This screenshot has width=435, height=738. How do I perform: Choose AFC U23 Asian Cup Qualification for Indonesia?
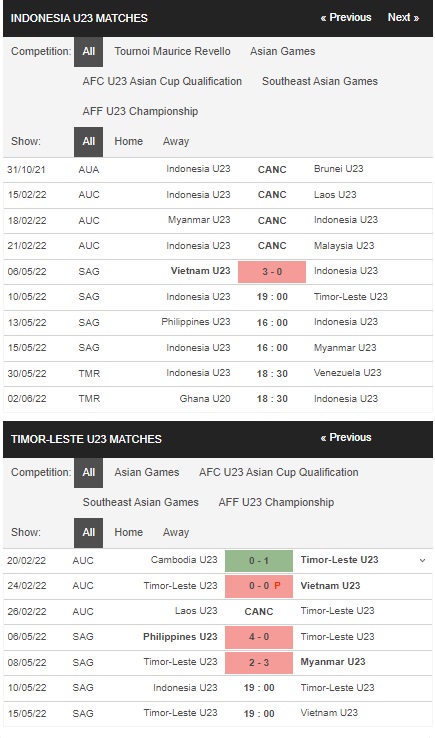click(x=162, y=81)
